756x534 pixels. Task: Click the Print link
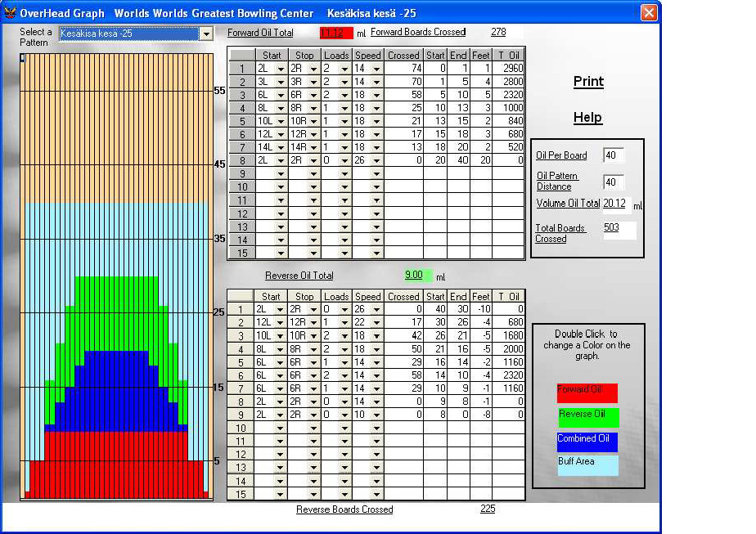pyautogui.click(x=588, y=82)
